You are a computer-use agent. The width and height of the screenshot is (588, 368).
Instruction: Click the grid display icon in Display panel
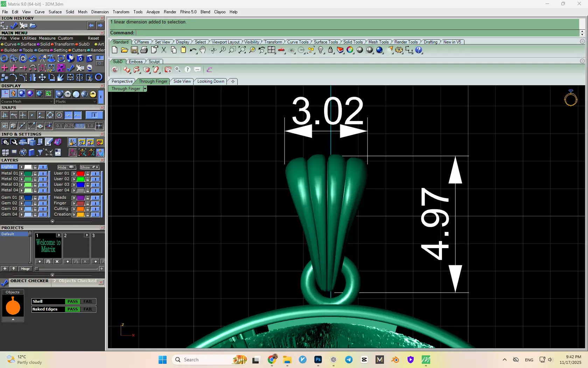pyautogui.click(x=5, y=94)
